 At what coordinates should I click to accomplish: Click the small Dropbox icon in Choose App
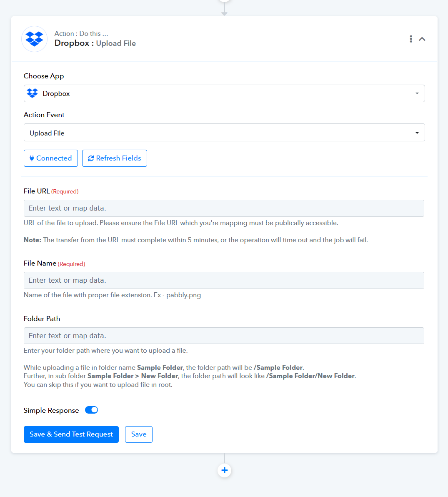(x=33, y=93)
